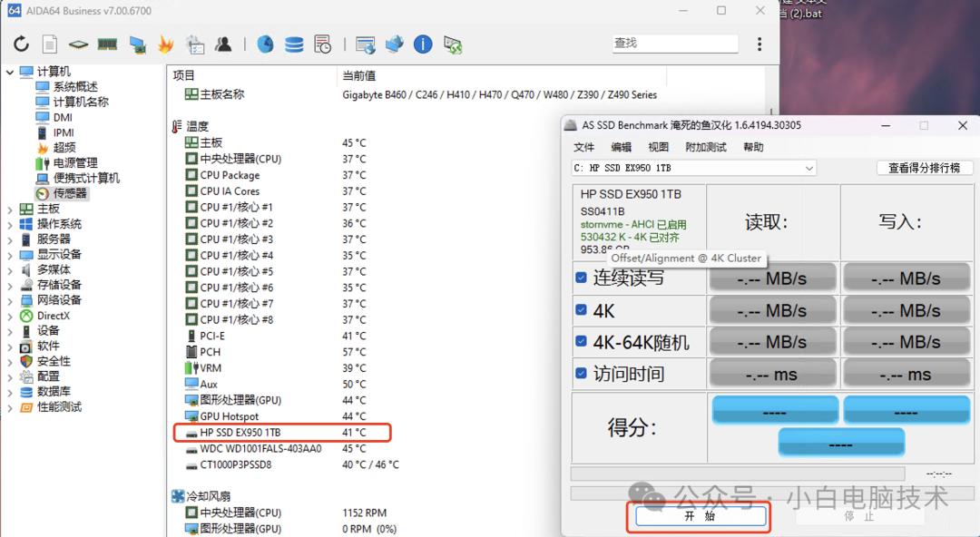Open the Report page icon in toolbar
This screenshot has width=980, height=537.
tap(50, 44)
